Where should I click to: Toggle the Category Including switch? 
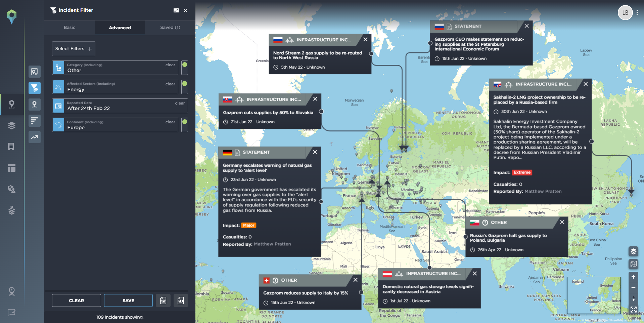185,68
